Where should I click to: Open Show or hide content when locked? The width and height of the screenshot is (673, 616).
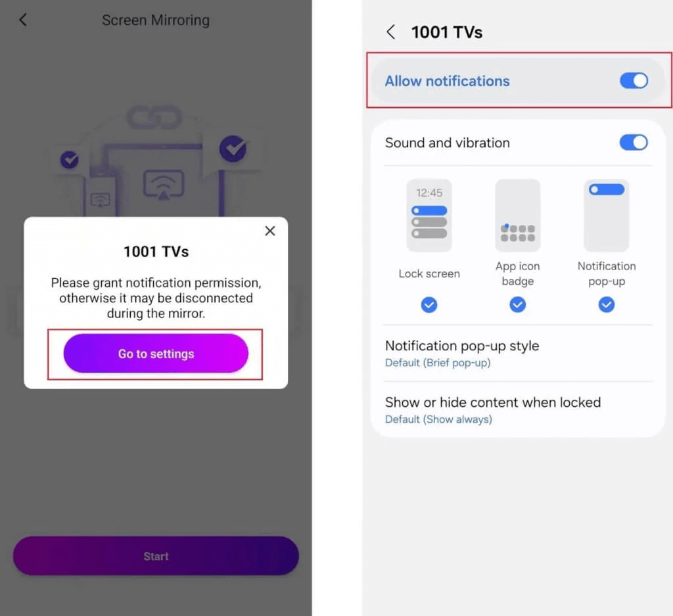pos(518,410)
